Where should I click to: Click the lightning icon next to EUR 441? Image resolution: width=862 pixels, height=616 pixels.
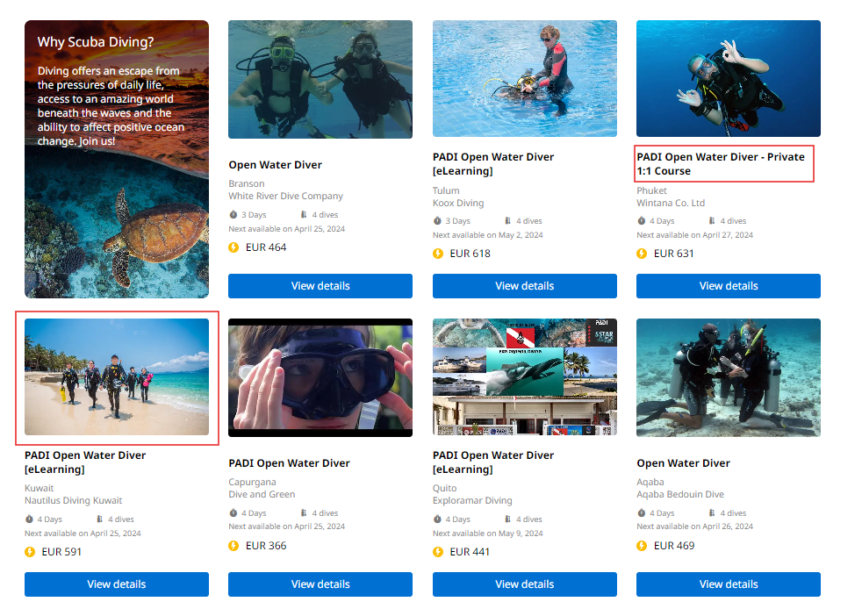click(x=438, y=552)
